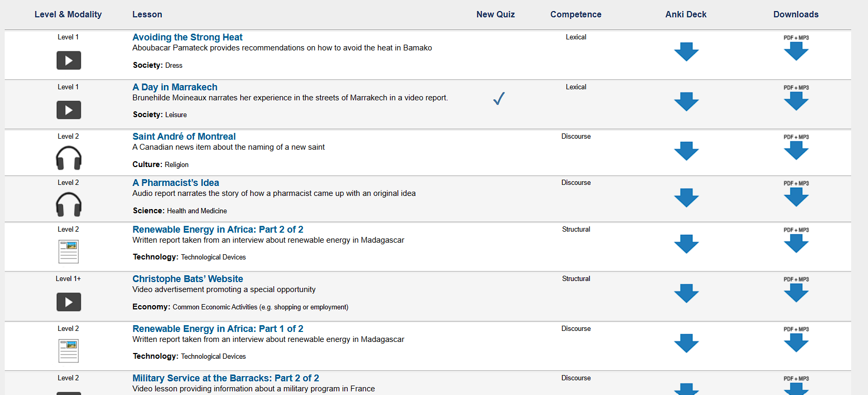The width and height of the screenshot is (868, 395).
Task: Click headphones icon for A Pharmacist's Idea
Action: point(69,204)
